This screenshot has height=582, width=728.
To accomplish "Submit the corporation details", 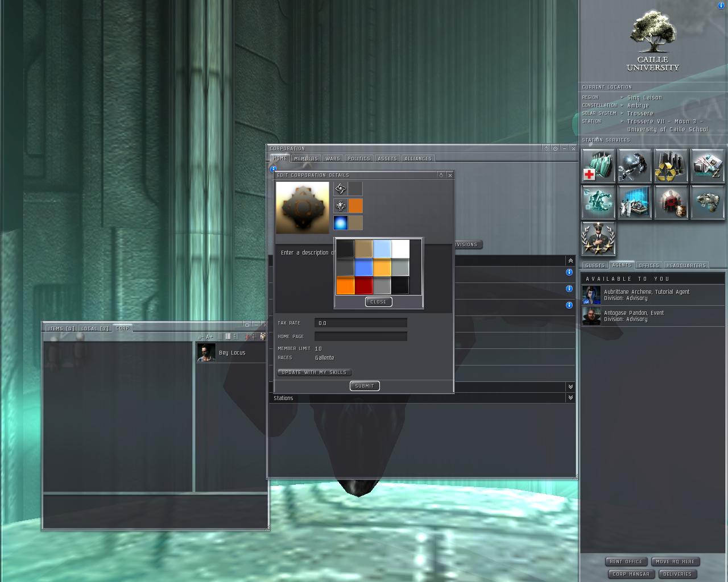I will [365, 386].
